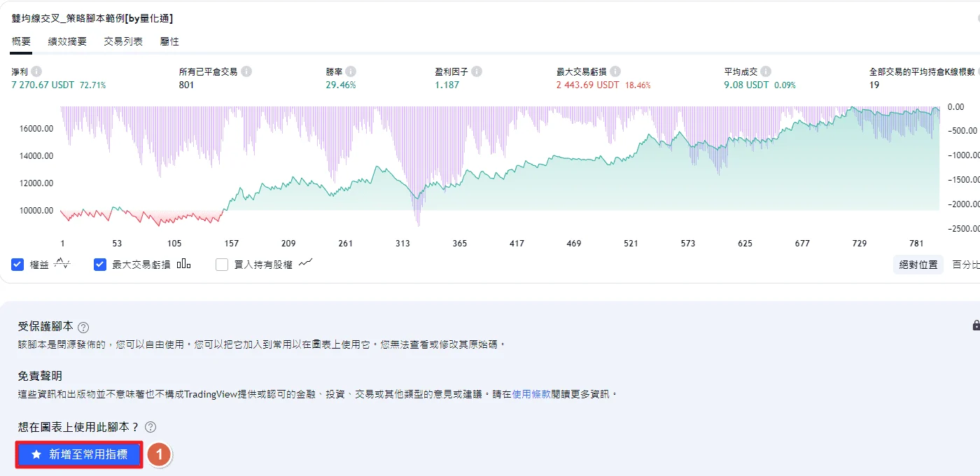Open info icon next to 盈利因子
The height and width of the screenshot is (476, 980).
pyautogui.click(x=477, y=71)
